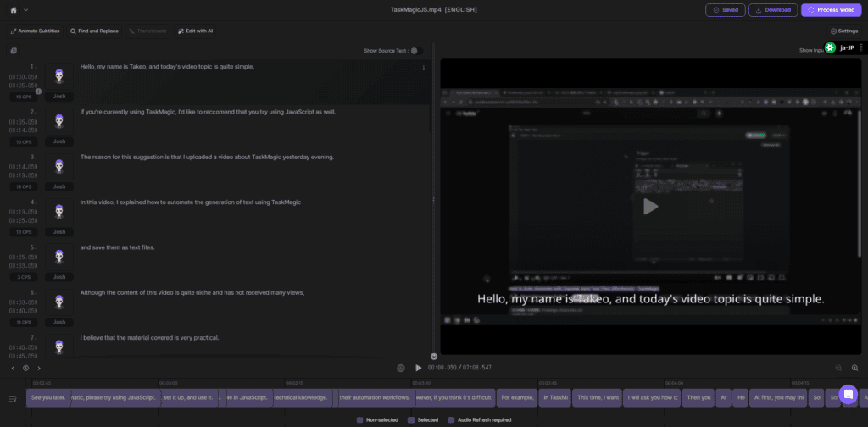Open chat support bubble
The width and height of the screenshot is (868, 427).
pos(848,394)
